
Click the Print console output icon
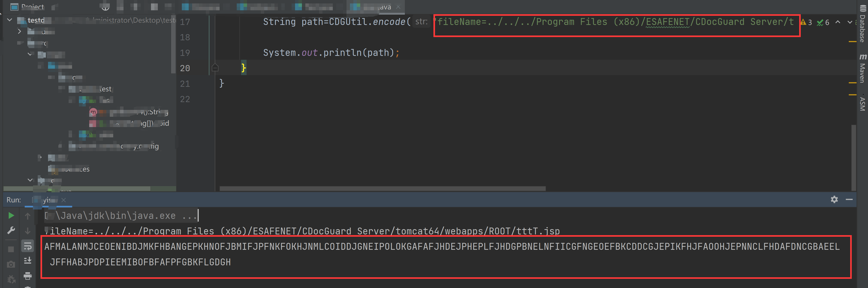[28, 276]
